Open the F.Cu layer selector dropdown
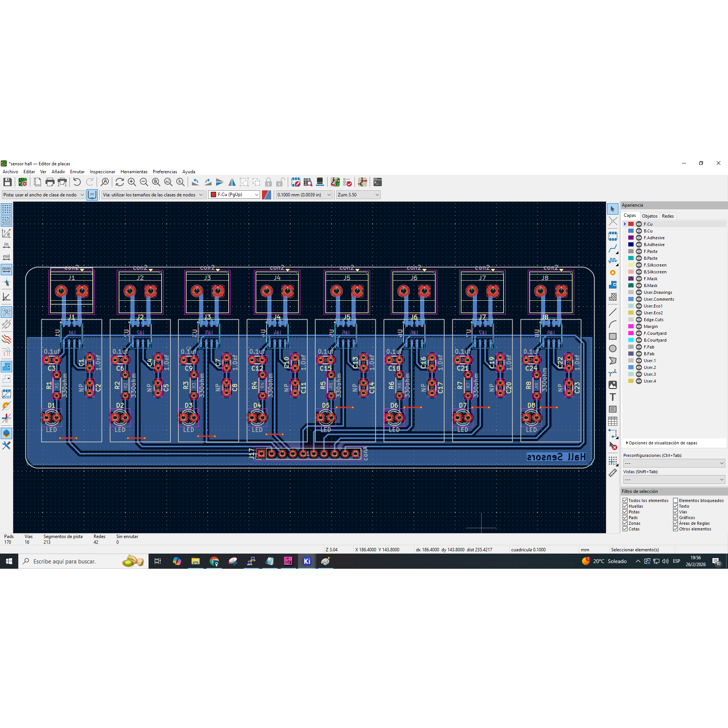Screen dimensions: 728x728 pyautogui.click(x=234, y=195)
